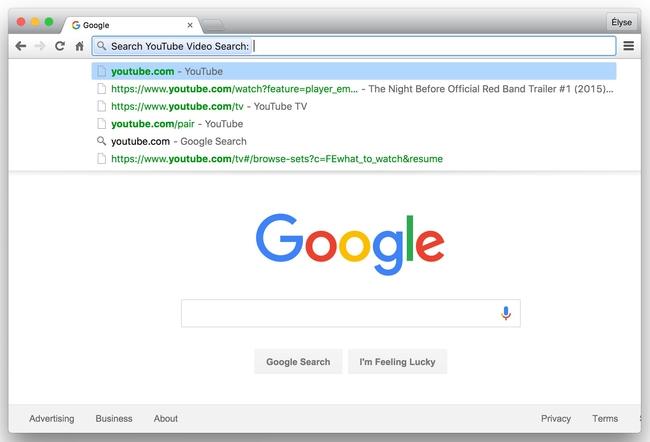Choose the youtube.com/pair suggestion
The height and width of the screenshot is (442, 650).
tap(354, 124)
